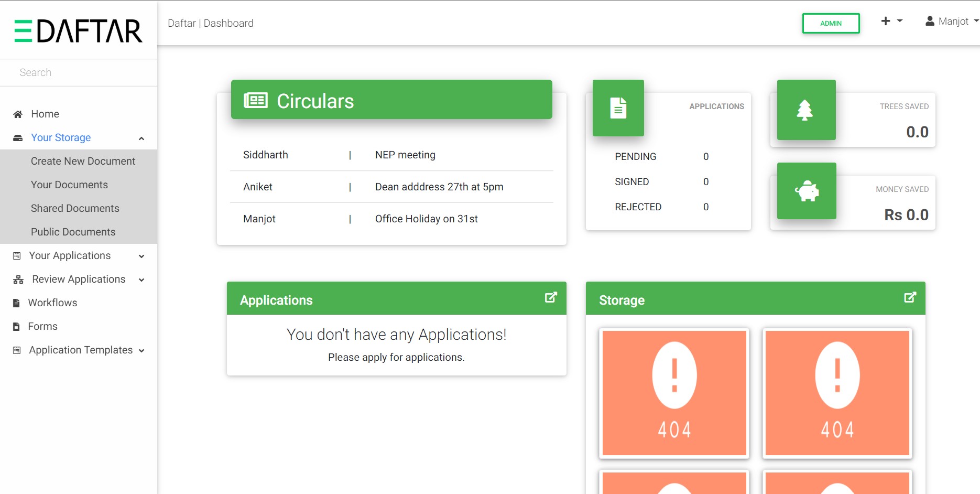This screenshot has width=980, height=494.
Task: Click the Home house icon
Action: (18, 114)
